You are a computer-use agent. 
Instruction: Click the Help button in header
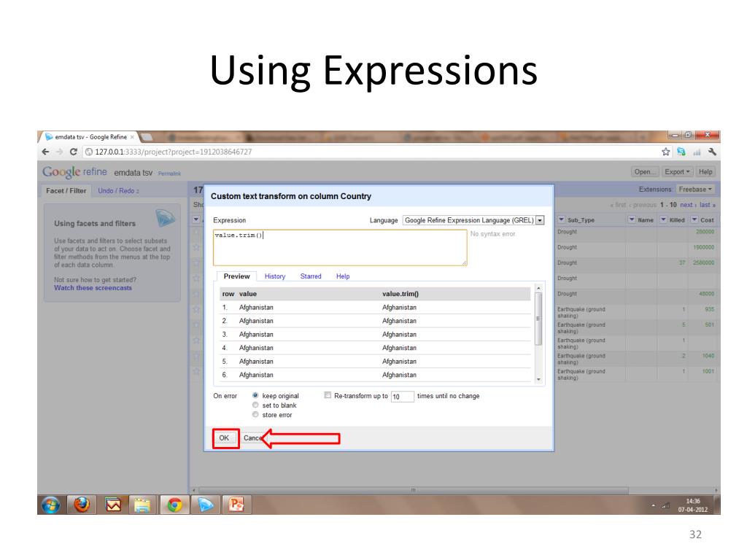(705, 172)
